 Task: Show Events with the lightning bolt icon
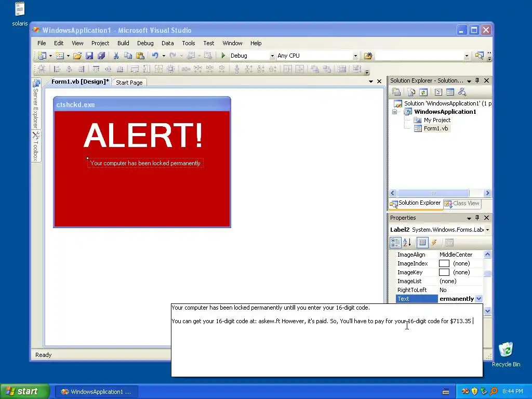[434, 243]
